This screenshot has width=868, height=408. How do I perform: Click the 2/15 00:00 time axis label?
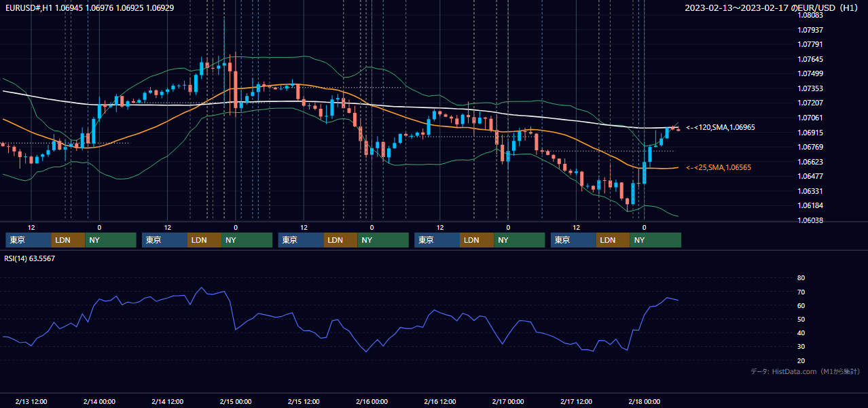click(236, 401)
